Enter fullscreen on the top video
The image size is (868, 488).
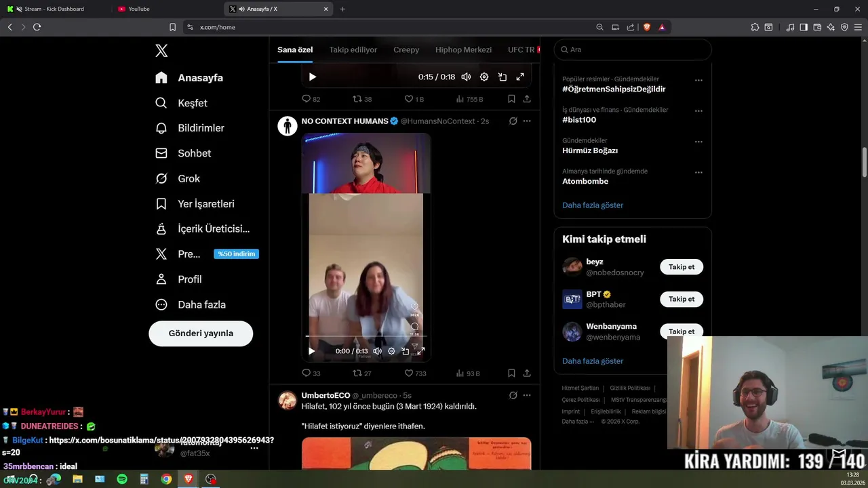click(520, 77)
